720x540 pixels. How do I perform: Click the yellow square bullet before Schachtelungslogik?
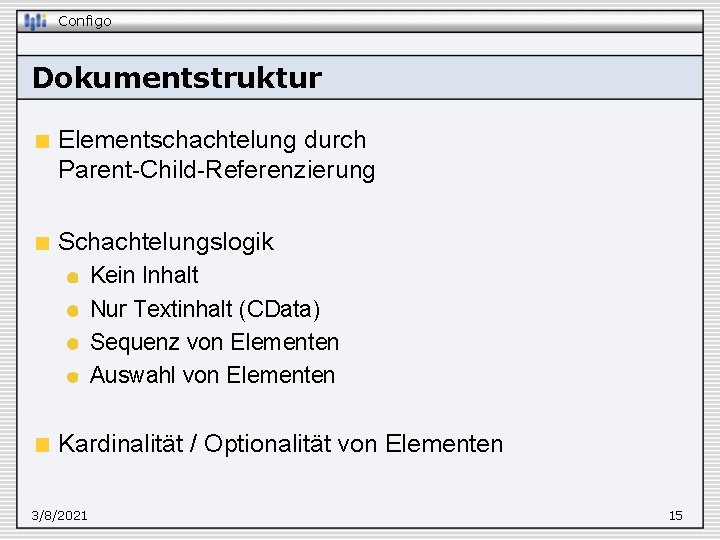[x=42, y=243]
